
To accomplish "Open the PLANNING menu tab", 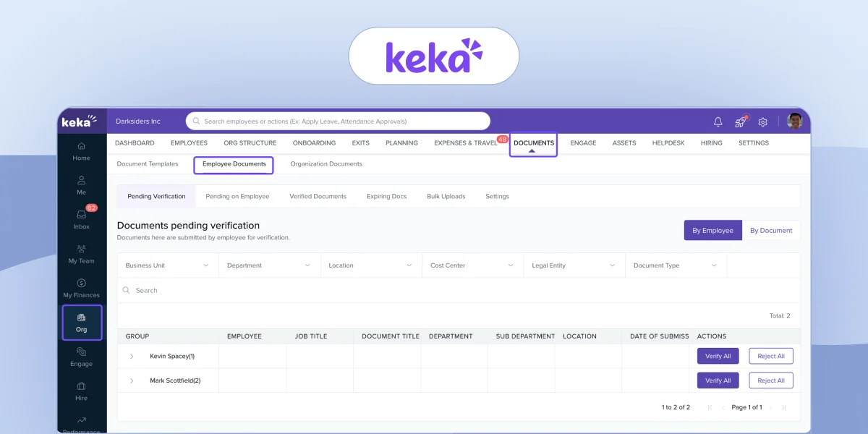I will (x=401, y=143).
